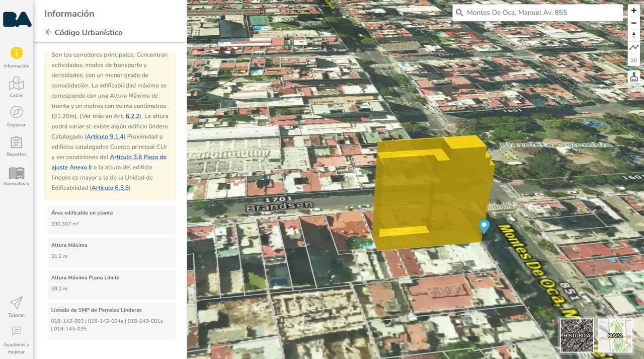This screenshot has height=359, width=644.
Task: Open the Capas layers section
Action: 16,87
